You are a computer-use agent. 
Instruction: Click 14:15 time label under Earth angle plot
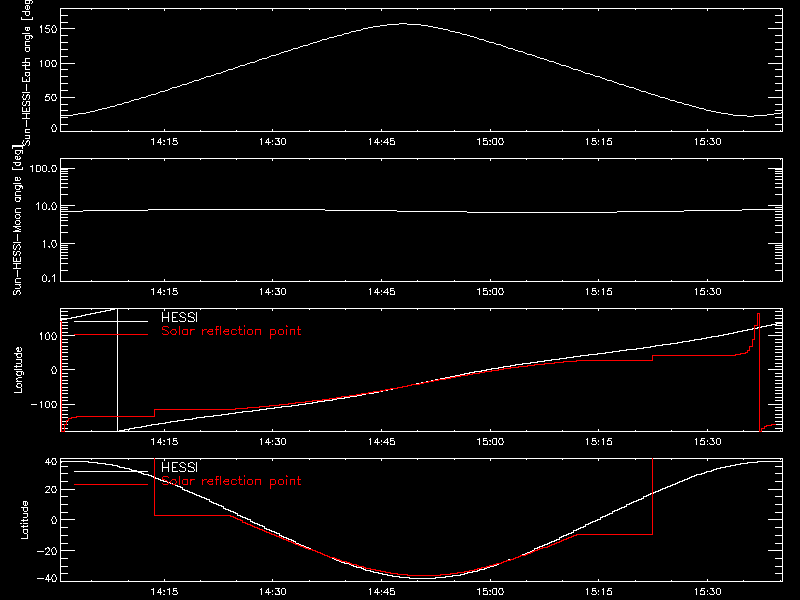[x=164, y=142]
